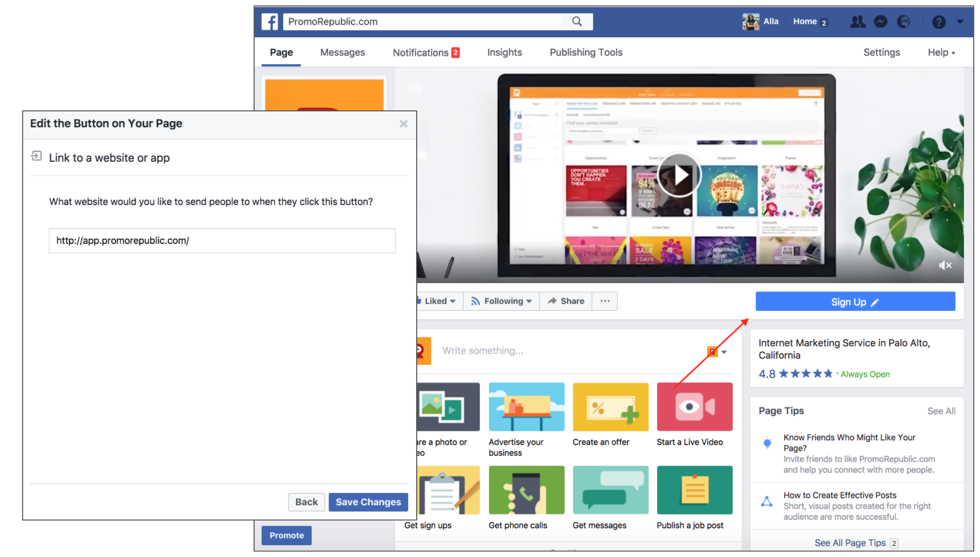This screenshot has width=980, height=557.
Task: Click the search magnifier icon
Action: (577, 22)
